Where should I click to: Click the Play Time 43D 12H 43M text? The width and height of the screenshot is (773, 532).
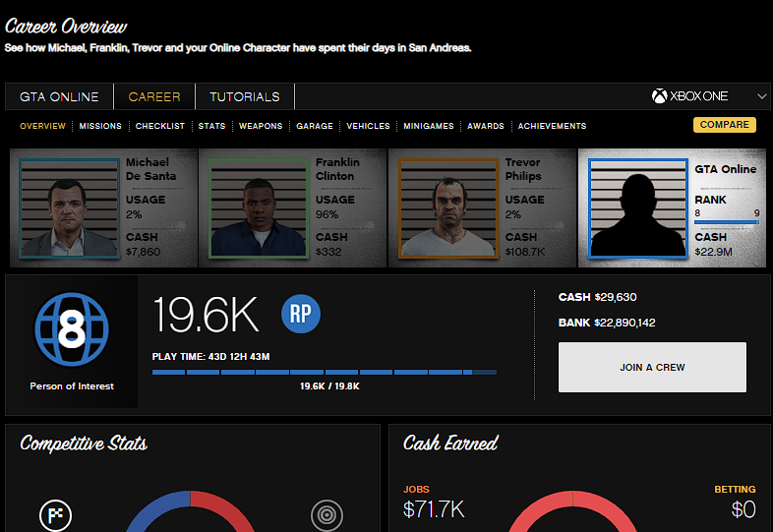click(x=210, y=357)
